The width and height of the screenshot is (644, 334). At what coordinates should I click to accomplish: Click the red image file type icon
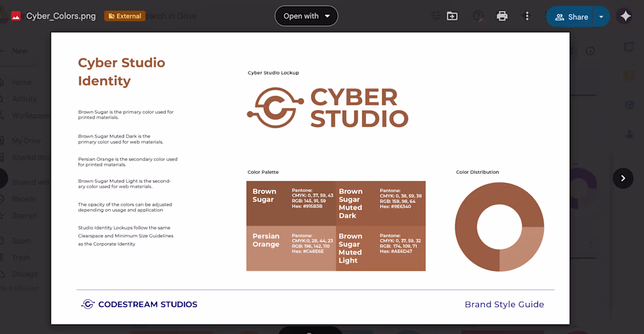16,16
